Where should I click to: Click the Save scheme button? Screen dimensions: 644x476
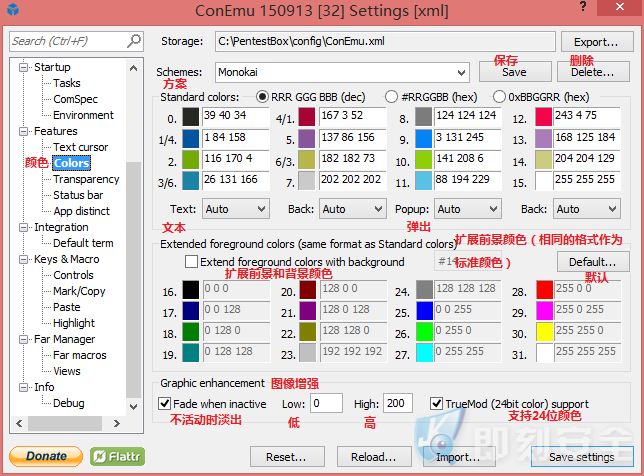pyautogui.click(x=515, y=72)
